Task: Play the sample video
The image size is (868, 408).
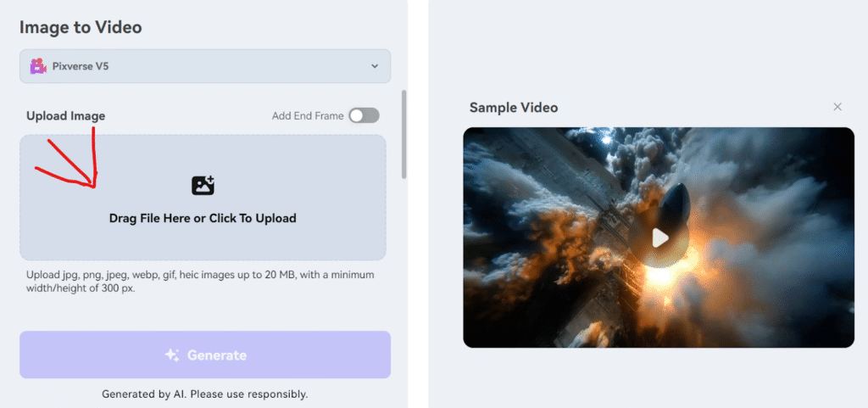Action: (x=659, y=238)
